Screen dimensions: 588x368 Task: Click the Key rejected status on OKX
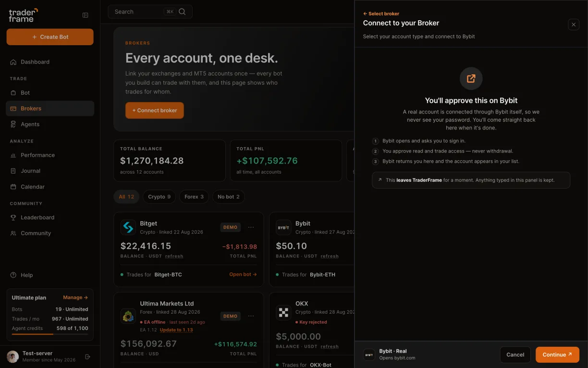coord(311,322)
